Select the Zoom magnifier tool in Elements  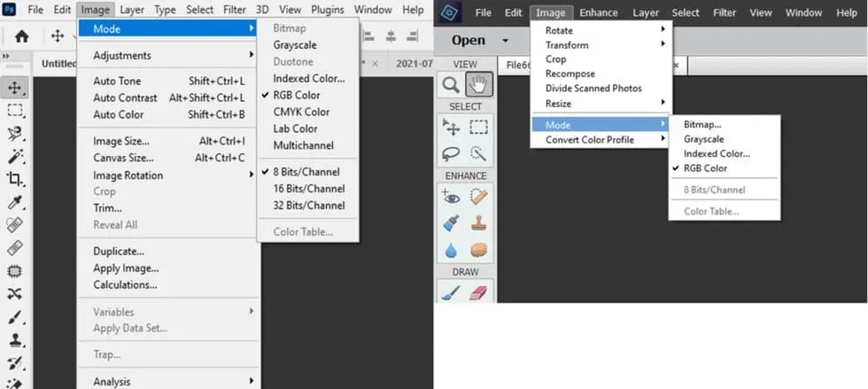tap(451, 85)
